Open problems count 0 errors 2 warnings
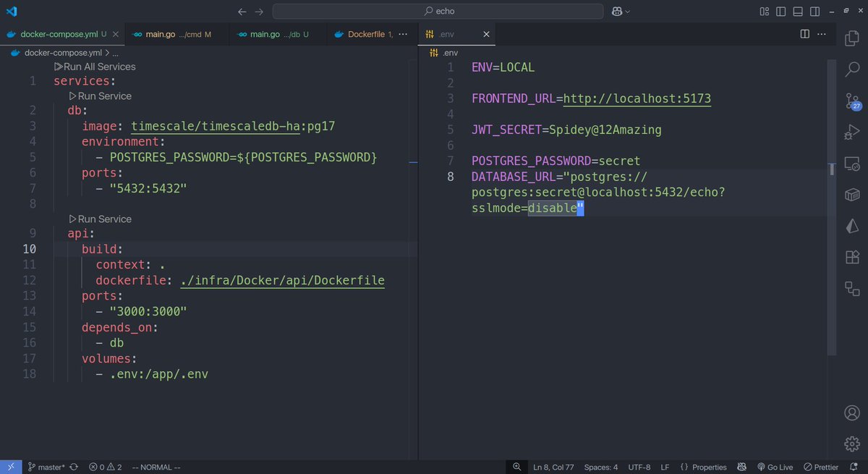 tap(106, 467)
